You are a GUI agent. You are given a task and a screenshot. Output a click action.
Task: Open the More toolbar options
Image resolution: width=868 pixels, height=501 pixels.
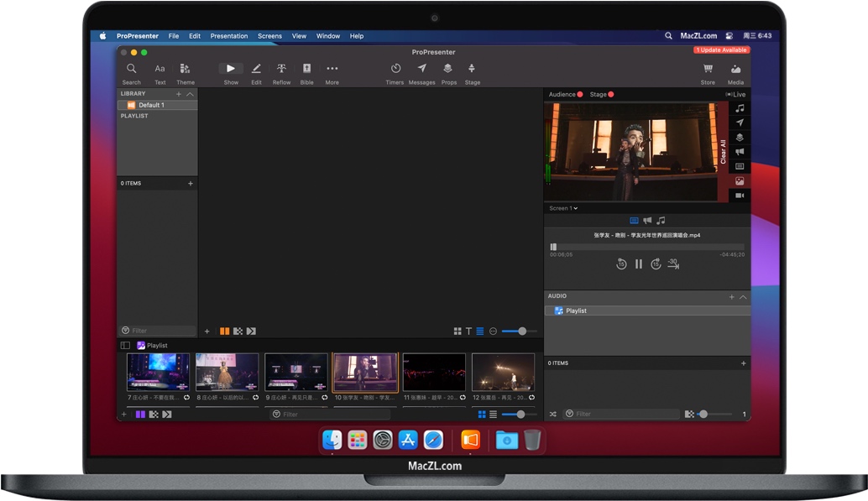pyautogui.click(x=332, y=74)
